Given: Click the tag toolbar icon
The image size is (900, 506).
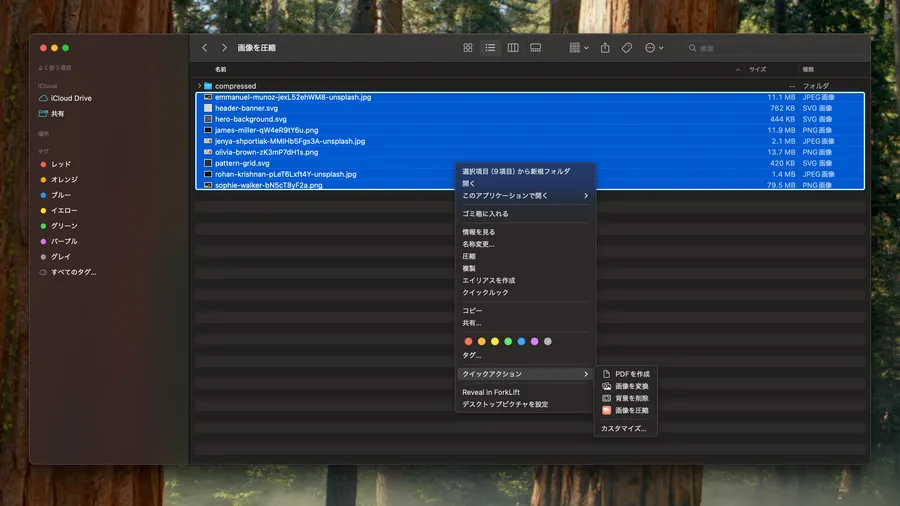Looking at the screenshot, I should click(627, 48).
